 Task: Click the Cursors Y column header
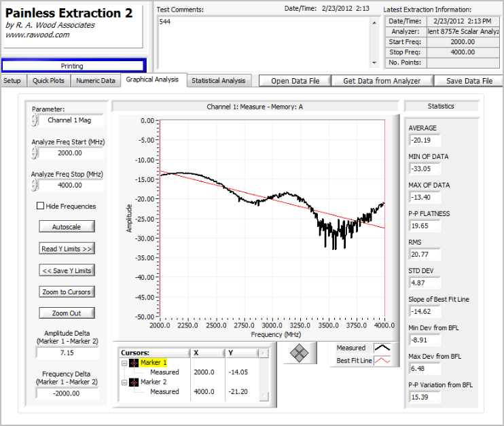[x=242, y=353]
